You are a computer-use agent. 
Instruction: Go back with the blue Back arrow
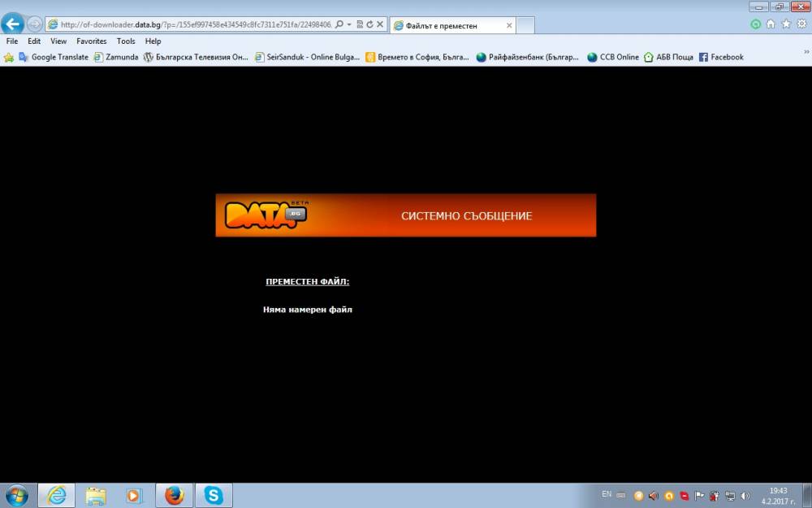tap(12, 24)
